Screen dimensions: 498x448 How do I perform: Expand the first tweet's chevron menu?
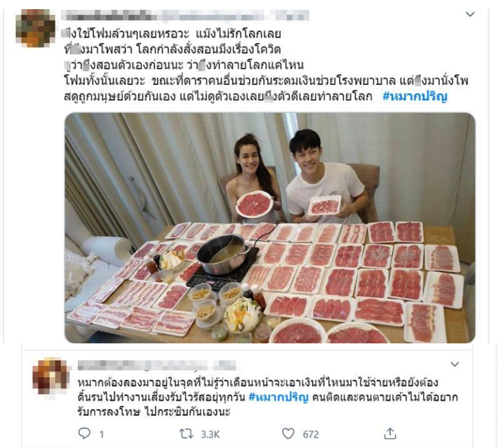click(x=470, y=14)
